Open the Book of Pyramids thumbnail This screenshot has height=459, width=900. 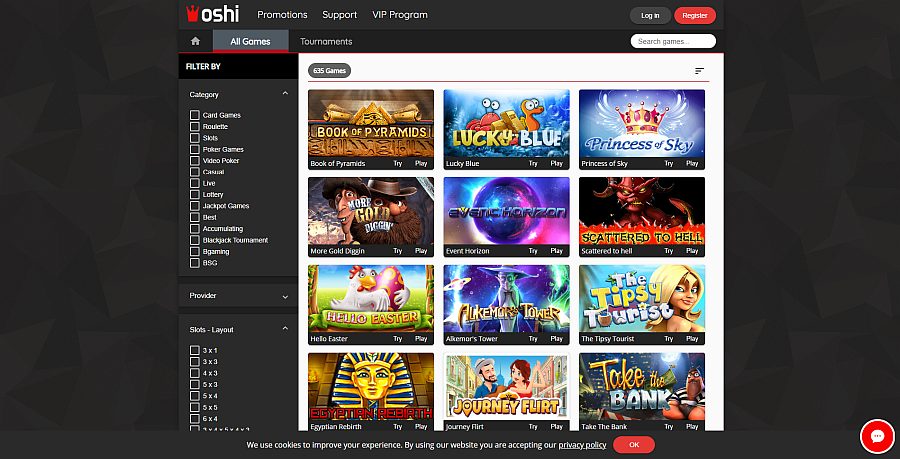point(371,123)
